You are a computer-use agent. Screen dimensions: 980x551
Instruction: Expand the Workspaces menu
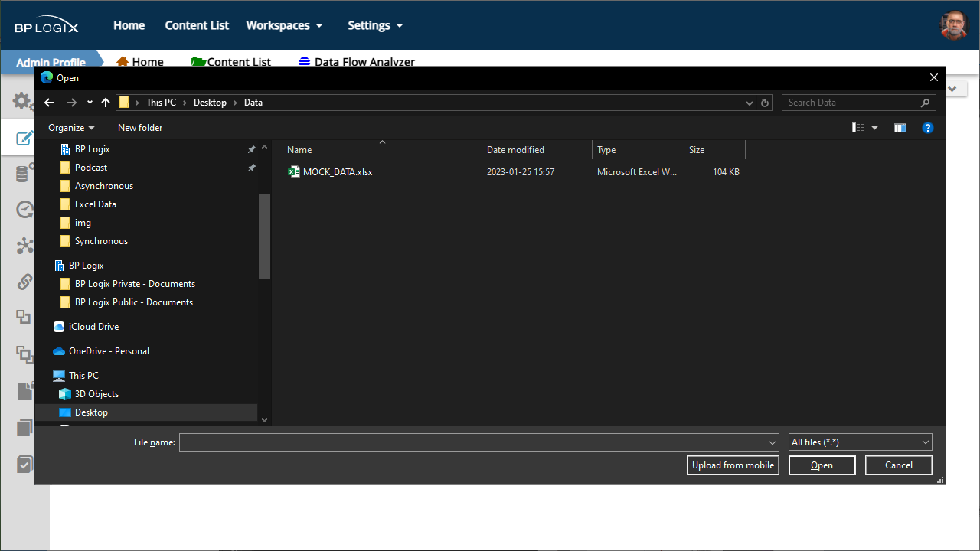point(284,25)
